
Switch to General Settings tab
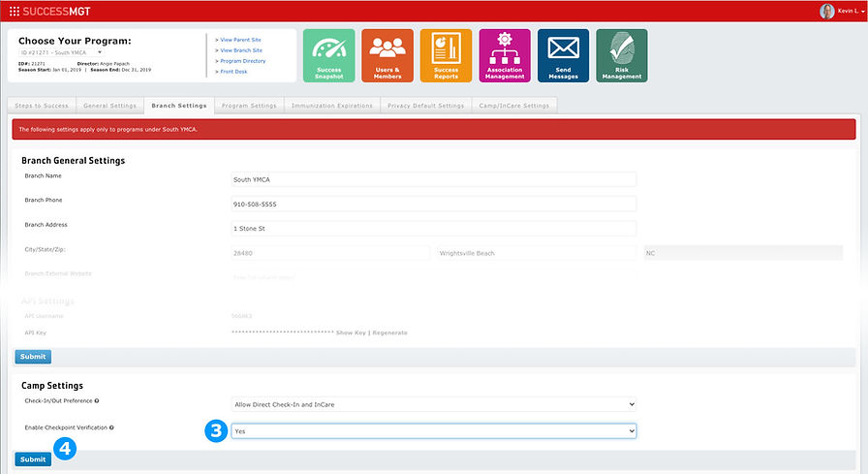coord(109,106)
